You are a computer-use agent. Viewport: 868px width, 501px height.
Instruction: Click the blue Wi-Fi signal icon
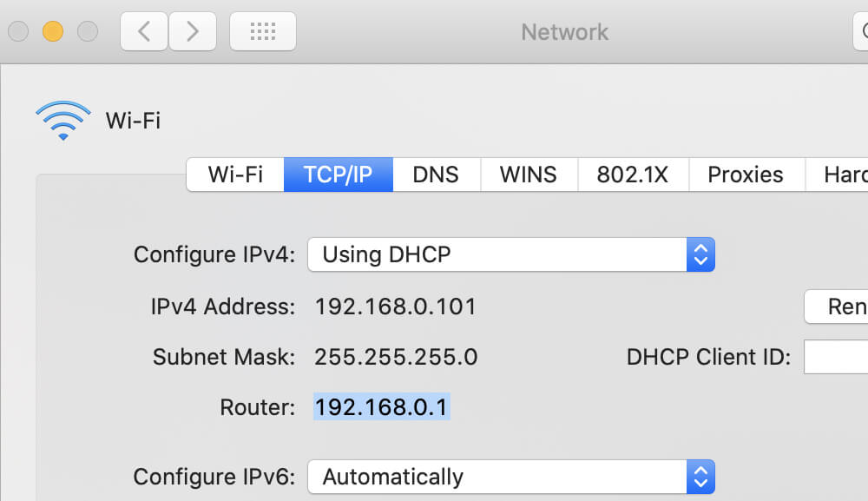coord(62,121)
